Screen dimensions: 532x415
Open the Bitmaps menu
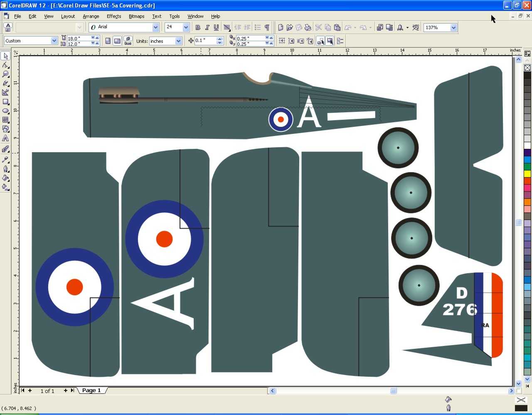point(136,16)
